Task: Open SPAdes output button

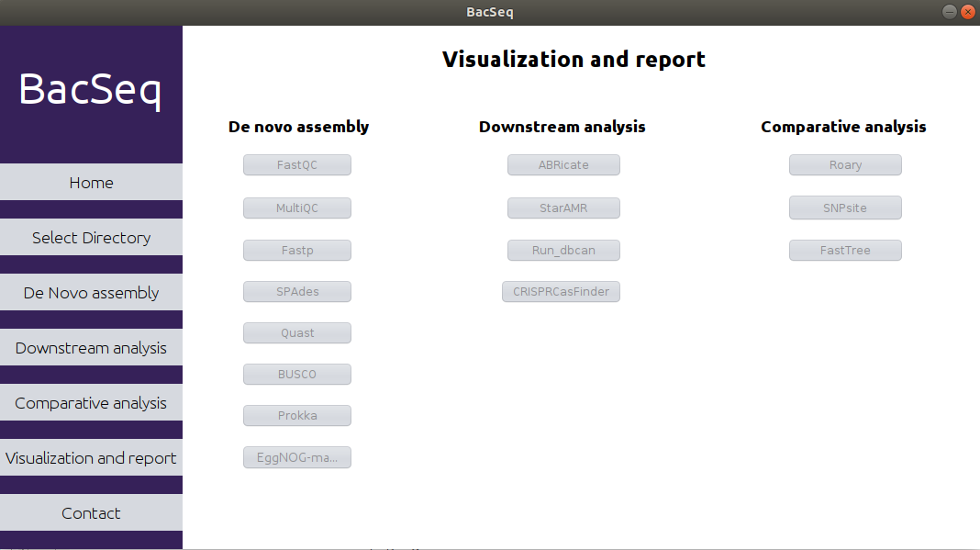Action: (x=297, y=292)
